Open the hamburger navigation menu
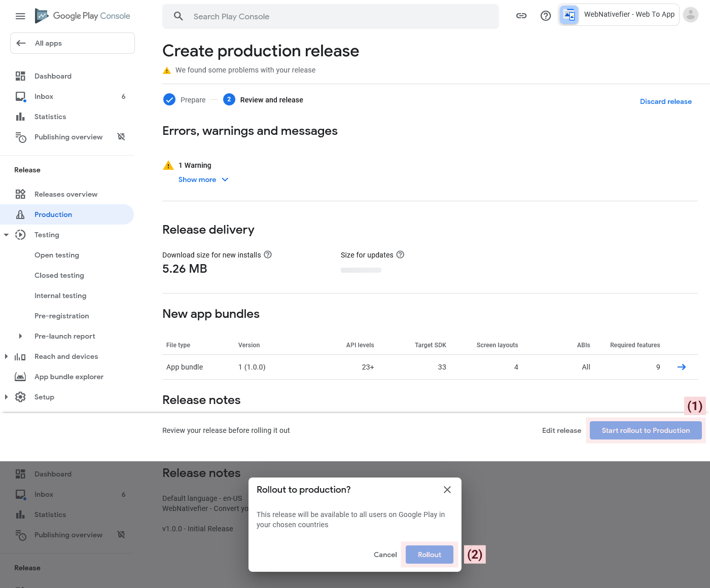Image resolution: width=710 pixels, height=588 pixels. click(x=20, y=16)
